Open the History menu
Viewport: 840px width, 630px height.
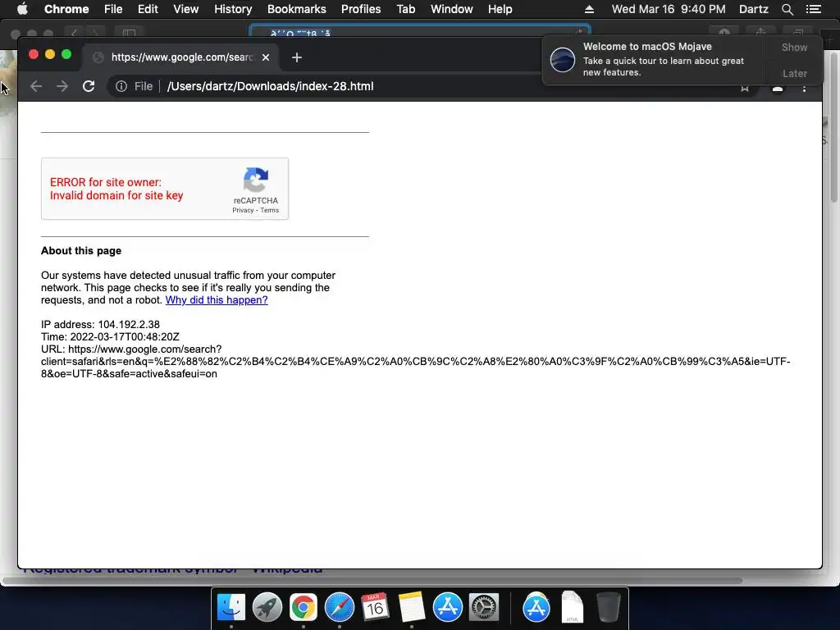[233, 9]
